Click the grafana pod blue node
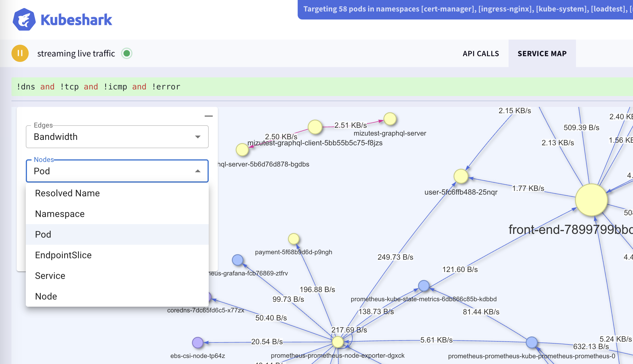Screen dimensions: 633x364 point(238,260)
